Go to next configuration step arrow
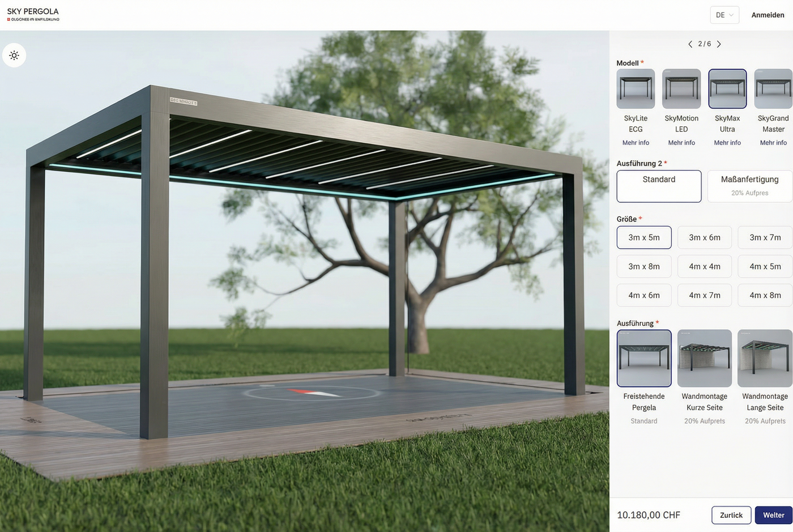 point(719,44)
